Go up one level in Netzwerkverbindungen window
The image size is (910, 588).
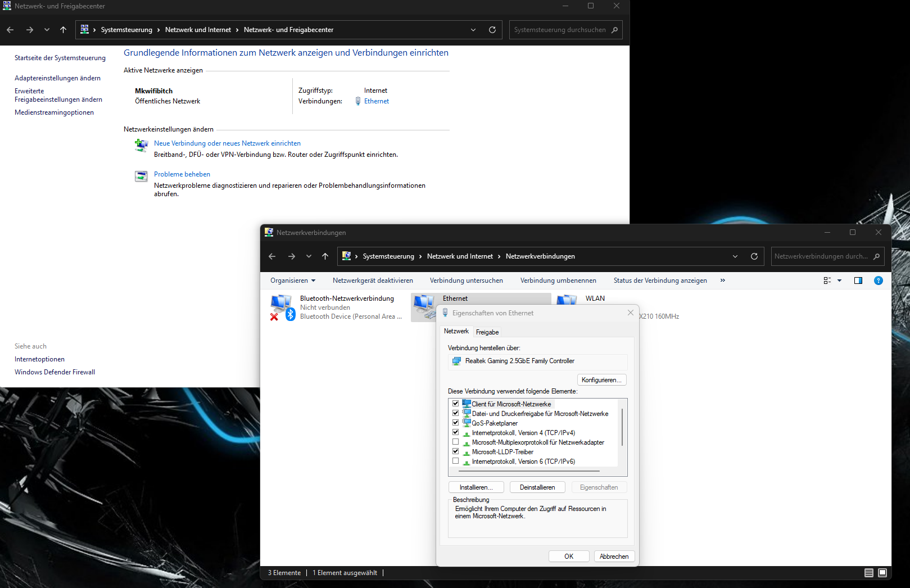coord(325,256)
